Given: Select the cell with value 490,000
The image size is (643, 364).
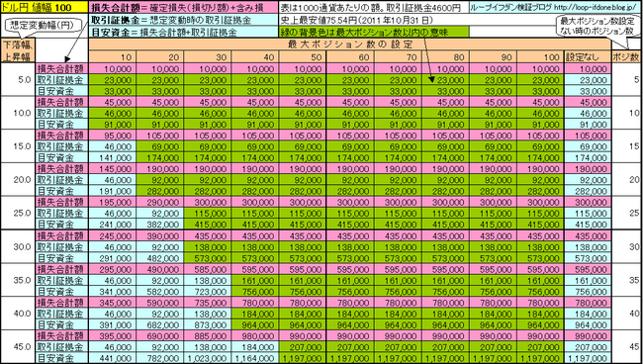Looking at the screenshot, I should (x=160, y=270).
